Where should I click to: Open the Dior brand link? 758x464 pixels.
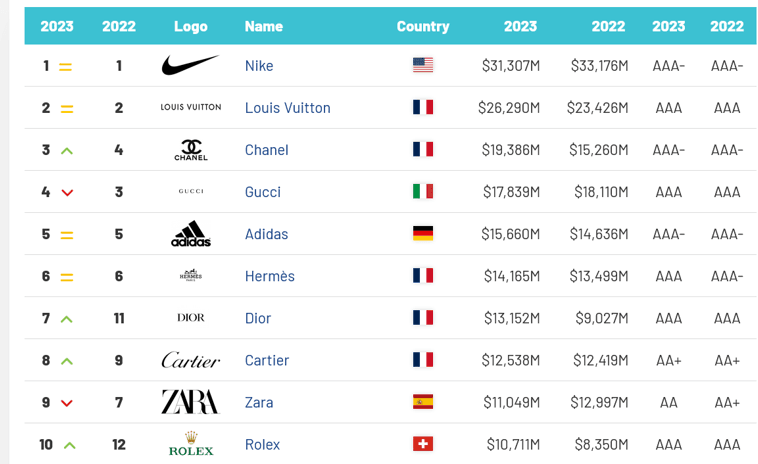(258, 318)
